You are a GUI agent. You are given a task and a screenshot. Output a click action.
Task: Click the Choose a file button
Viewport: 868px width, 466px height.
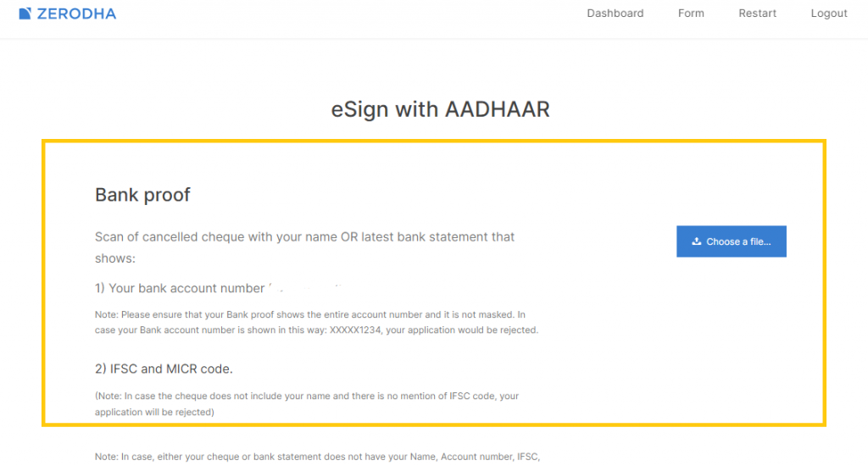coord(732,241)
